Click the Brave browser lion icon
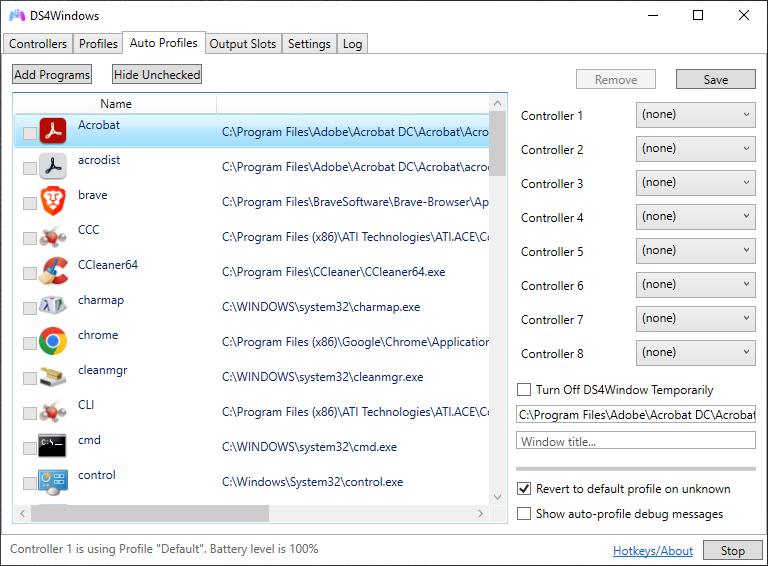Image resolution: width=768 pixels, height=566 pixels. [x=53, y=201]
